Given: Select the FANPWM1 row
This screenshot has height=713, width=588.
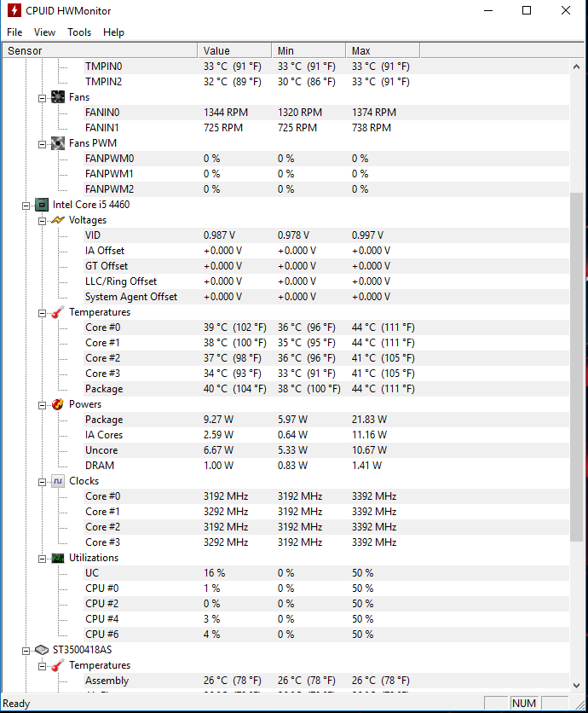Looking at the screenshot, I should (x=326, y=174).
